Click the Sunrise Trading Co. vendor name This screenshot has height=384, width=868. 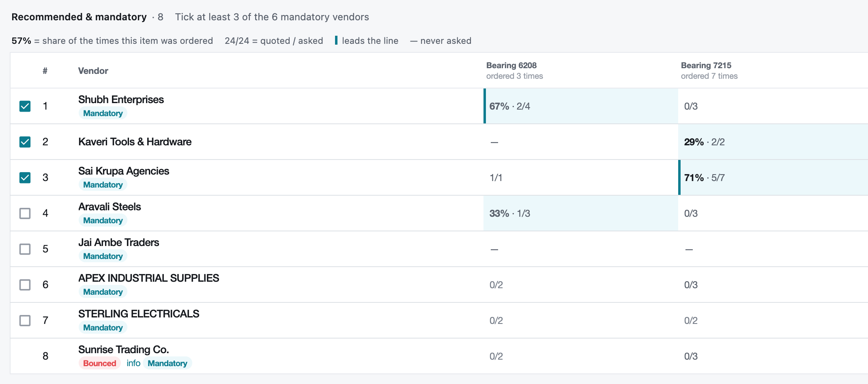click(x=124, y=349)
